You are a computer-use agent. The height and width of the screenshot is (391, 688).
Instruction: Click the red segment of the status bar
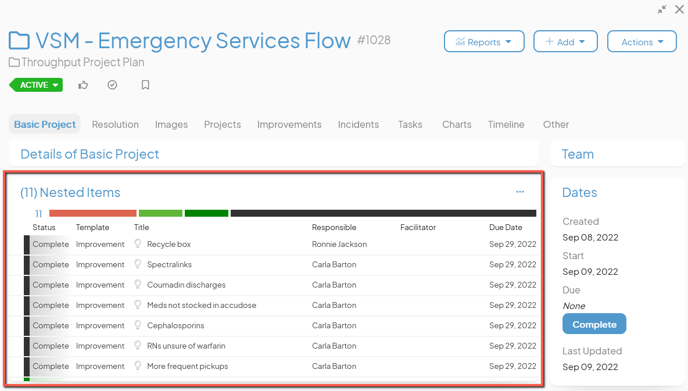[x=93, y=213]
